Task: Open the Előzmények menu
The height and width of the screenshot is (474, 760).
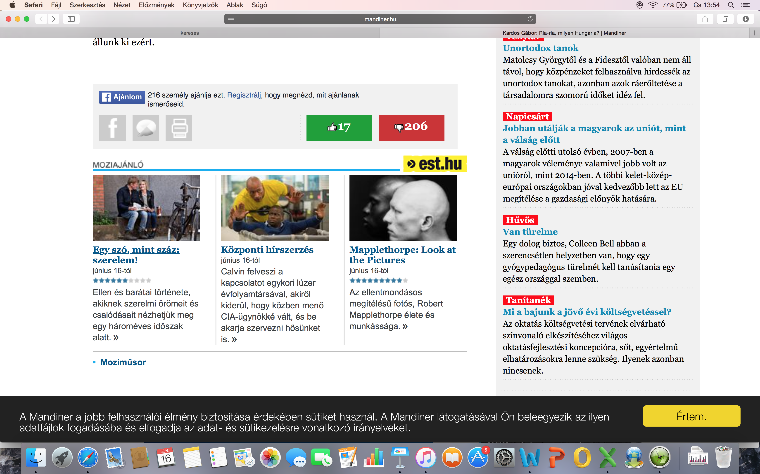Action: [155, 5]
